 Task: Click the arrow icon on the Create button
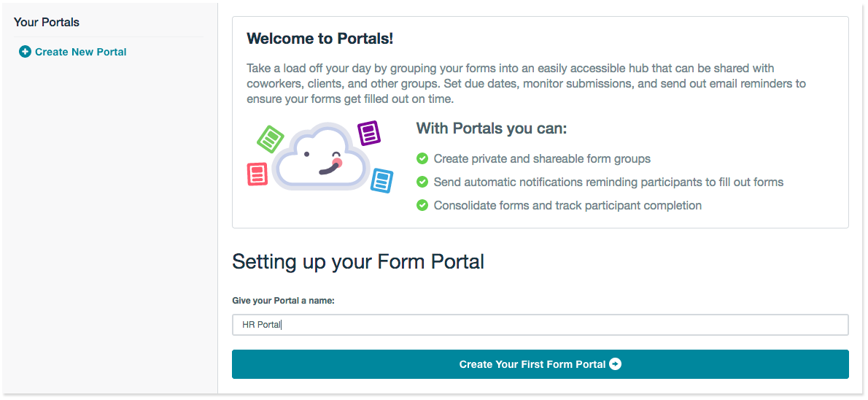click(616, 364)
